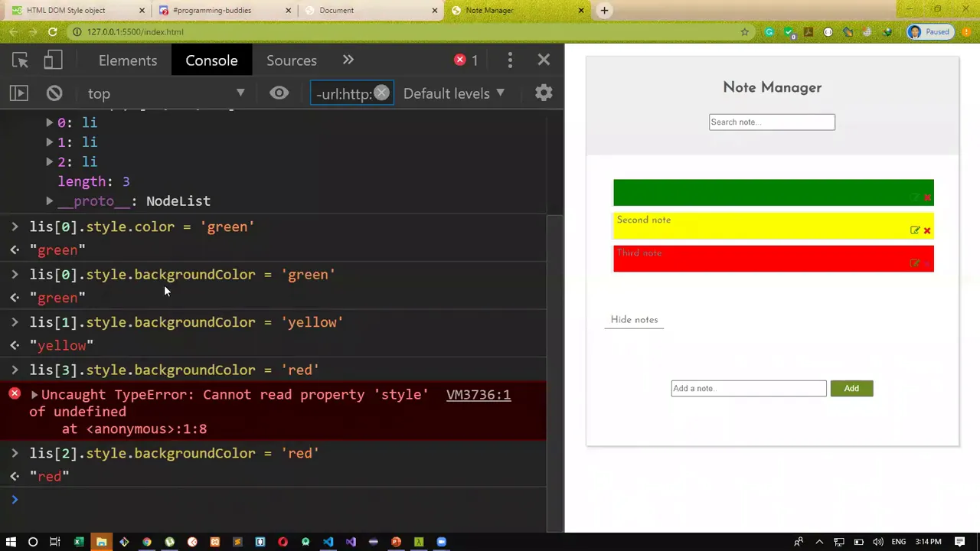Close the Document browser tab
Viewport: 980px width, 551px height.
[x=435, y=11]
